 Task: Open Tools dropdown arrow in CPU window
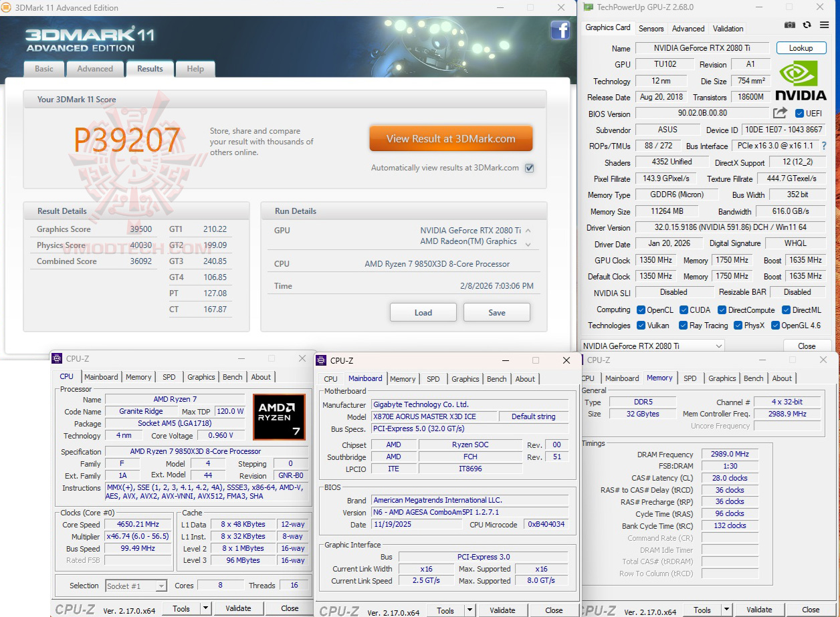pos(206,608)
